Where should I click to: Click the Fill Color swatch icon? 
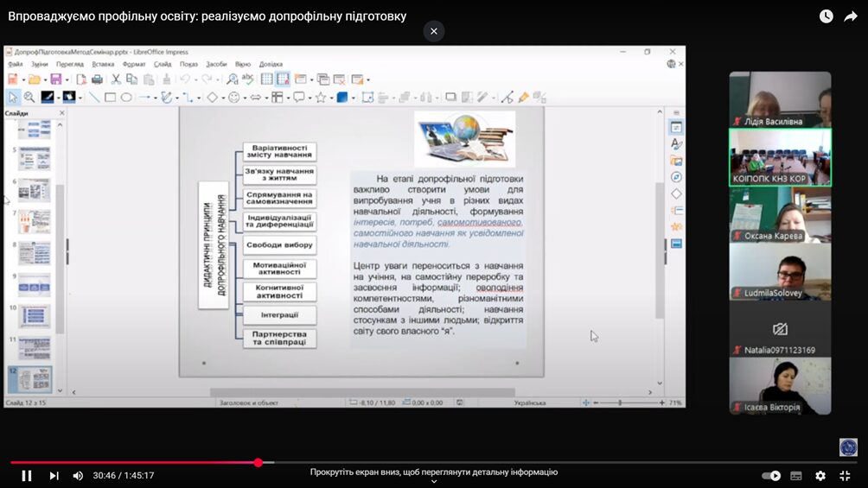[68, 98]
